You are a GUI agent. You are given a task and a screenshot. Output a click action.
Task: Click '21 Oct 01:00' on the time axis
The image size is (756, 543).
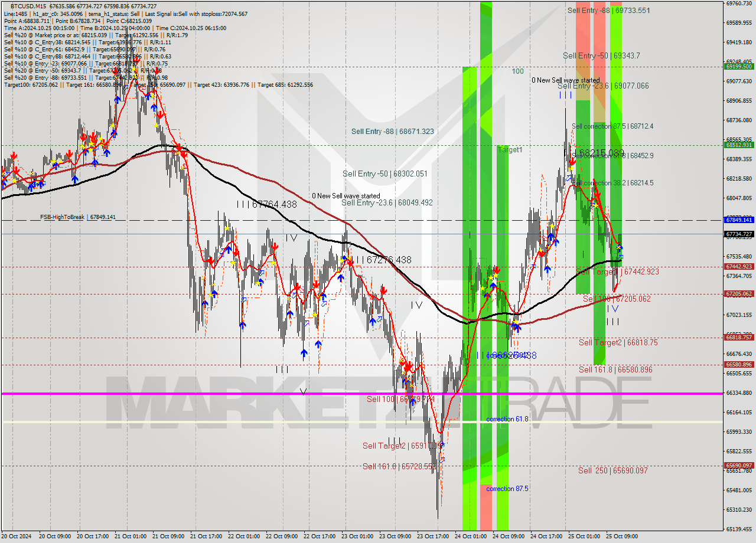click(x=130, y=537)
